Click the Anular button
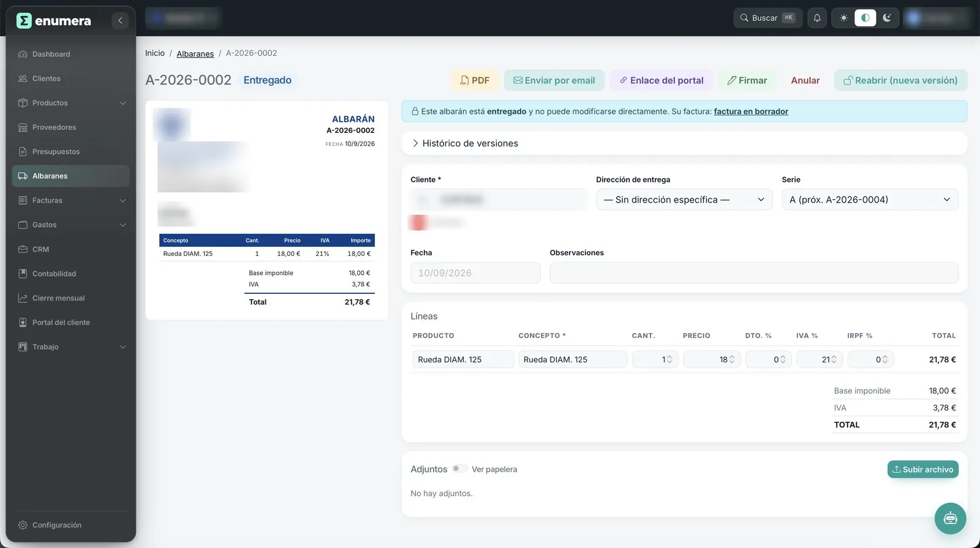Image resolution: width=980 pixels, height=548 pixels. [x=805, y=80]
